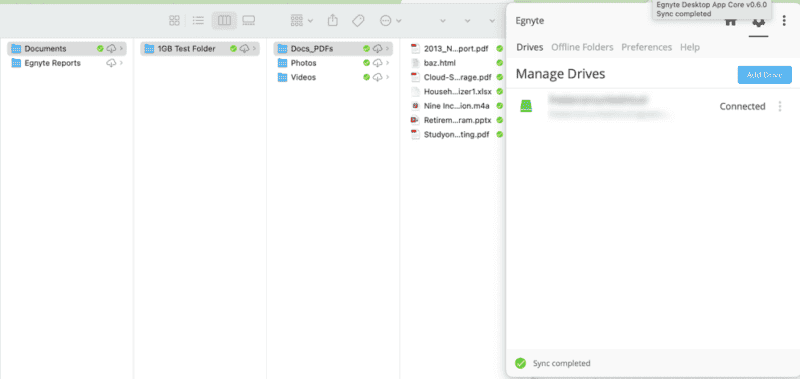Switch to the Offline Folders tab
The image size is (800, 379).
point(582,47)
